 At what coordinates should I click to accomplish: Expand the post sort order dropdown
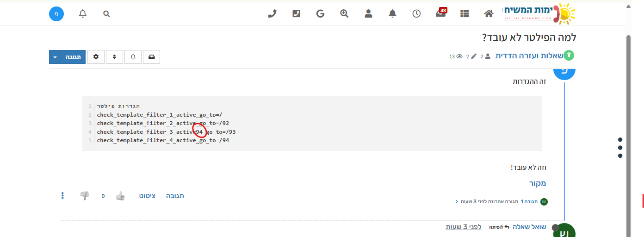point(114,56)
